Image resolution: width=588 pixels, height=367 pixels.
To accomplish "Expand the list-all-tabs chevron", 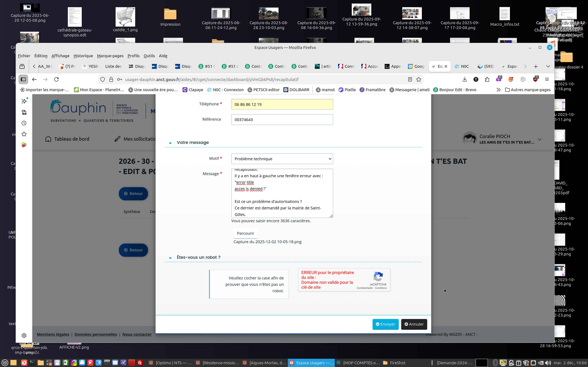I will coord(548,66).
